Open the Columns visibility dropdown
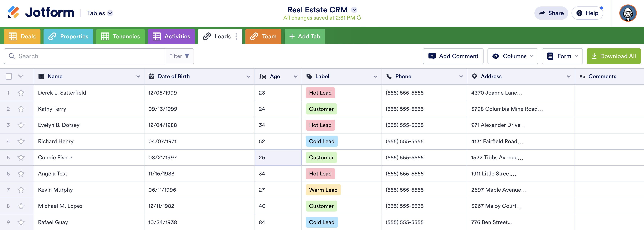This screenshot has height=230, width=644. [513, 56]
